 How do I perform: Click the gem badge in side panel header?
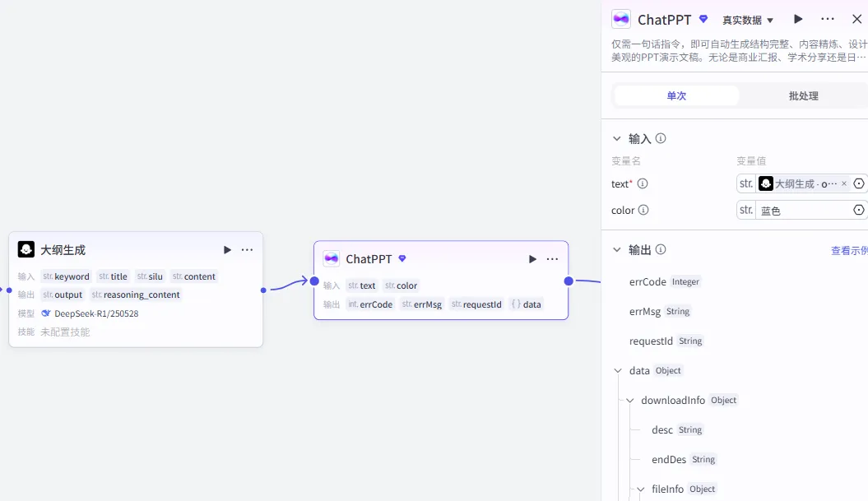point(703,19)
